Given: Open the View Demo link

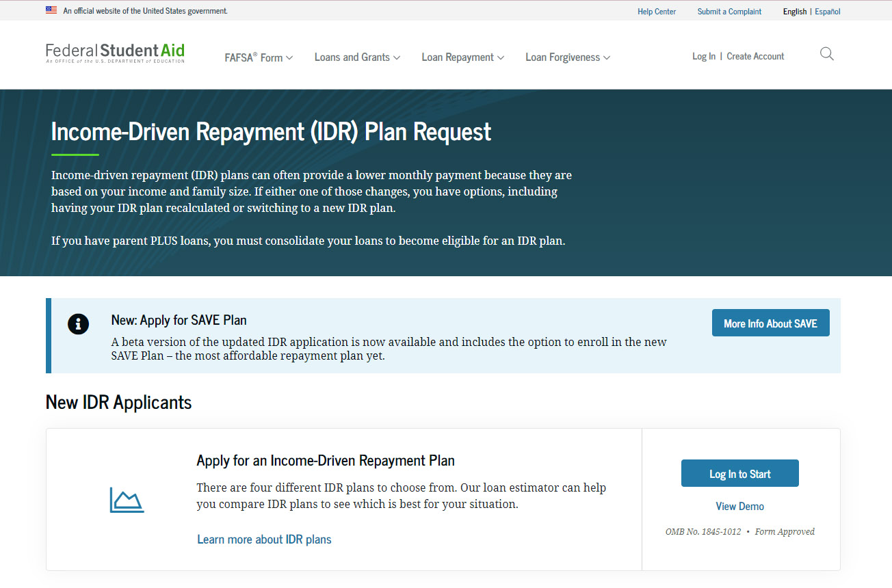Looking at the screenshot, I should pyautogui.click(x=739, y=507).
